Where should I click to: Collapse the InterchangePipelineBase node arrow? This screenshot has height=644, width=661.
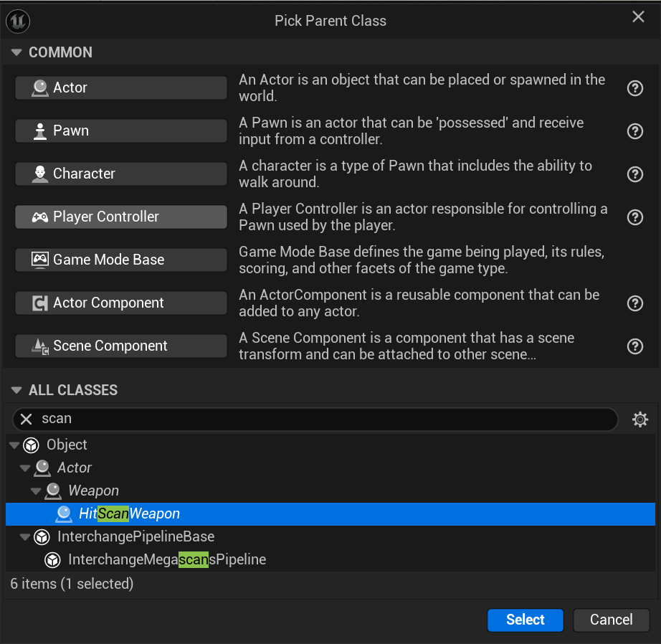tap(25, 537)
